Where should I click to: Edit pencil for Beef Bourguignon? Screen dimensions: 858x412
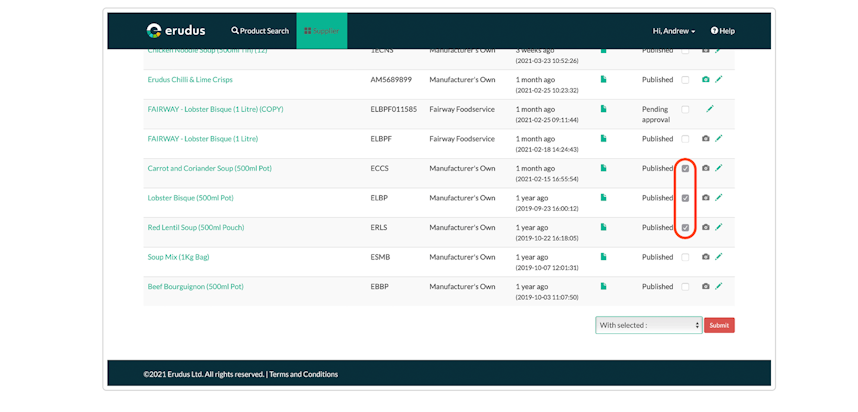(718, 287)
